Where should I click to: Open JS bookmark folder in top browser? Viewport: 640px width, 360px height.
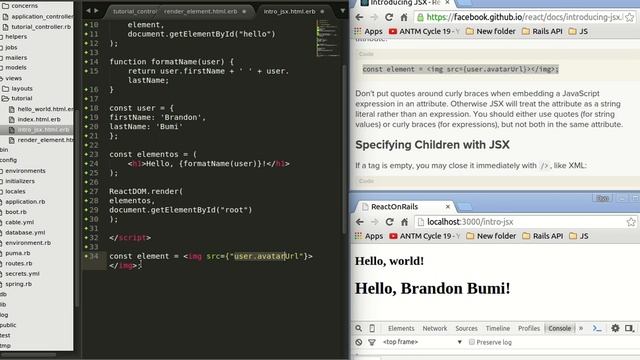click(x=578, y=31)
